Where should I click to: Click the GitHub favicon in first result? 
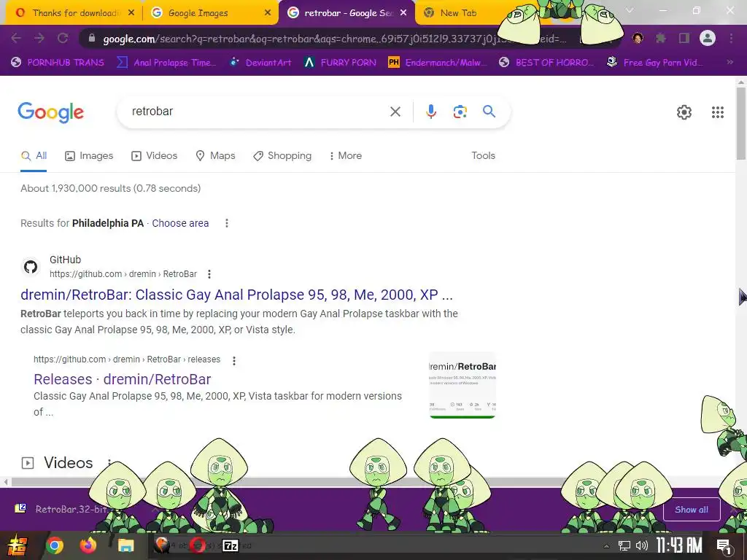pyautogui.click(x=31, y=267)
